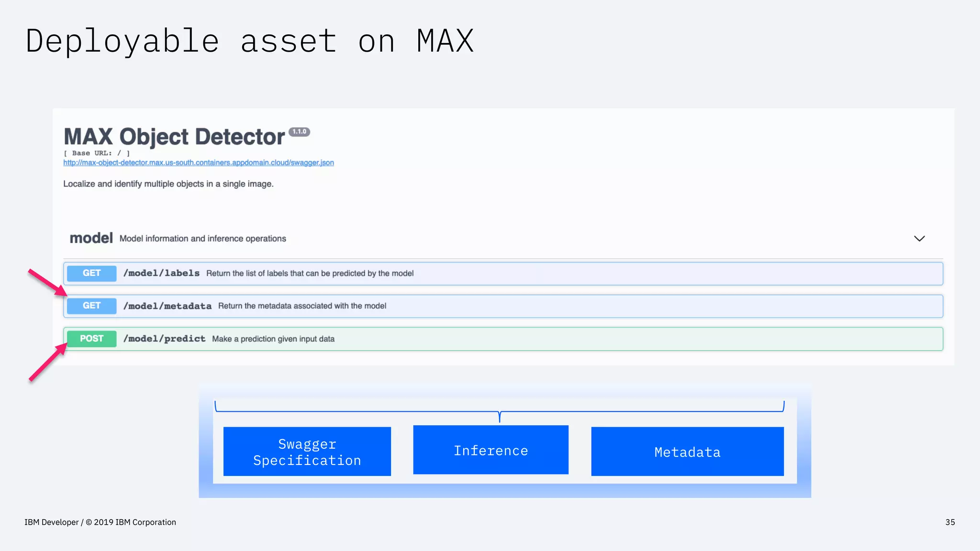Click the MAX Object Detector title
Viewport: 980px width, 551px height.
[x=174, y=137]
